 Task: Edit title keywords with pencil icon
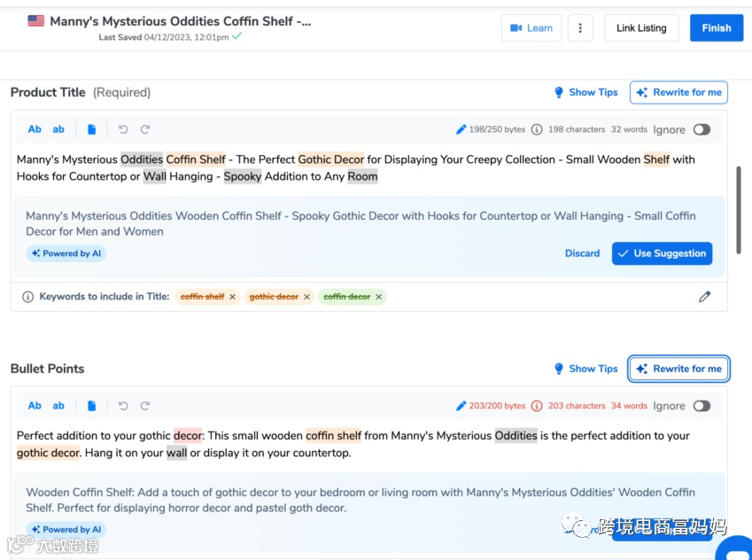[704, 297]
